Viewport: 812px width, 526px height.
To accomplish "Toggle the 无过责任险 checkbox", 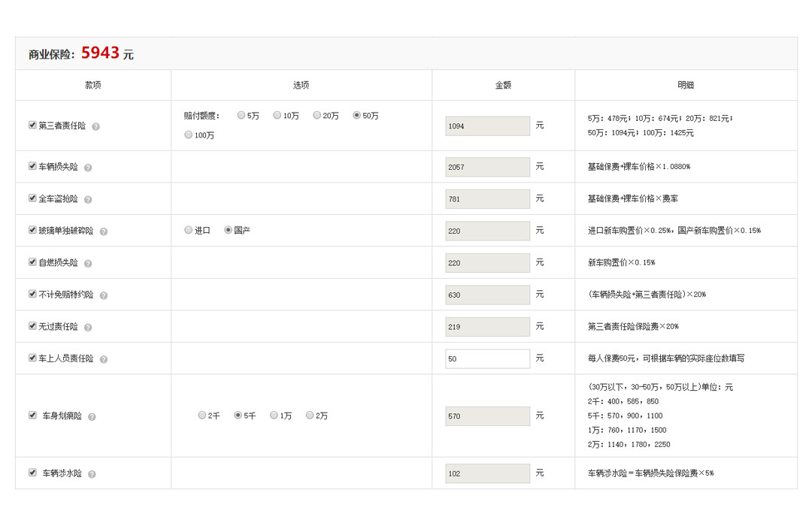I will (32, 326).
